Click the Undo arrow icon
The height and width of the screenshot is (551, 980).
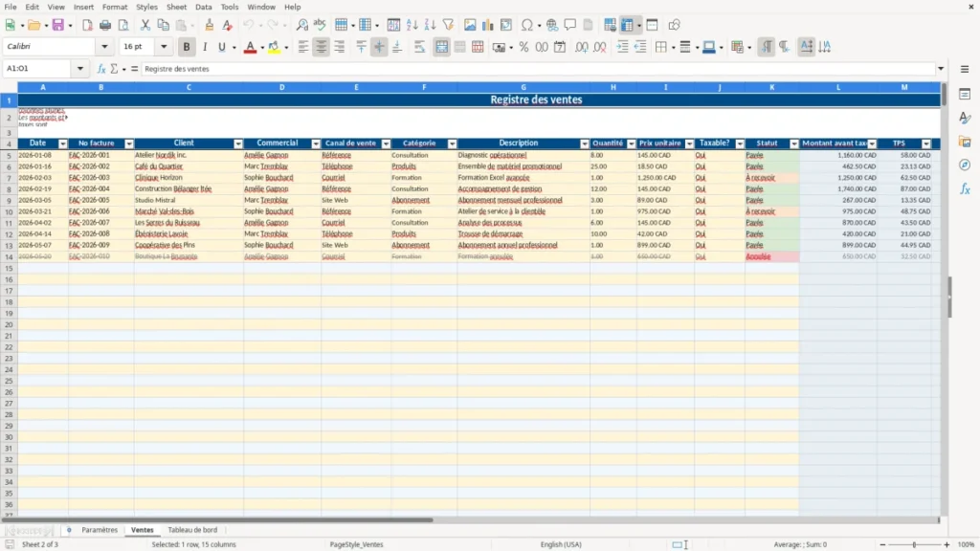tap(249, 25)
